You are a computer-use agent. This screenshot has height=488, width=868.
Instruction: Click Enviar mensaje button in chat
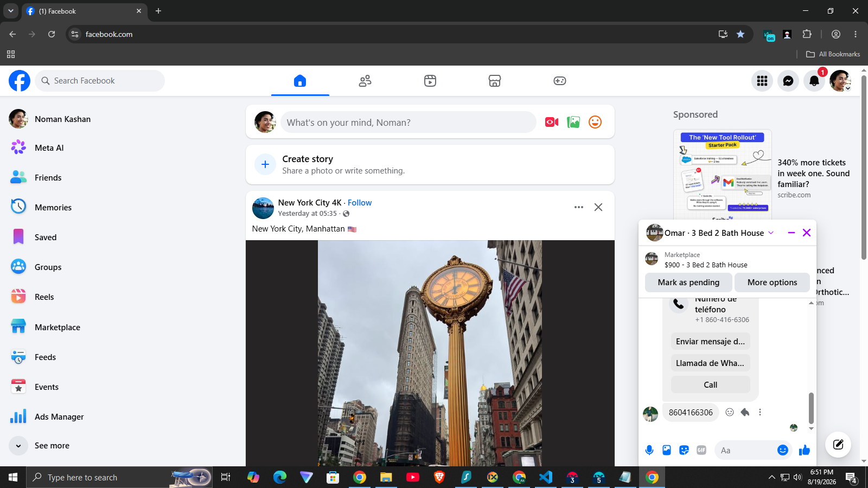pos(711,341)
